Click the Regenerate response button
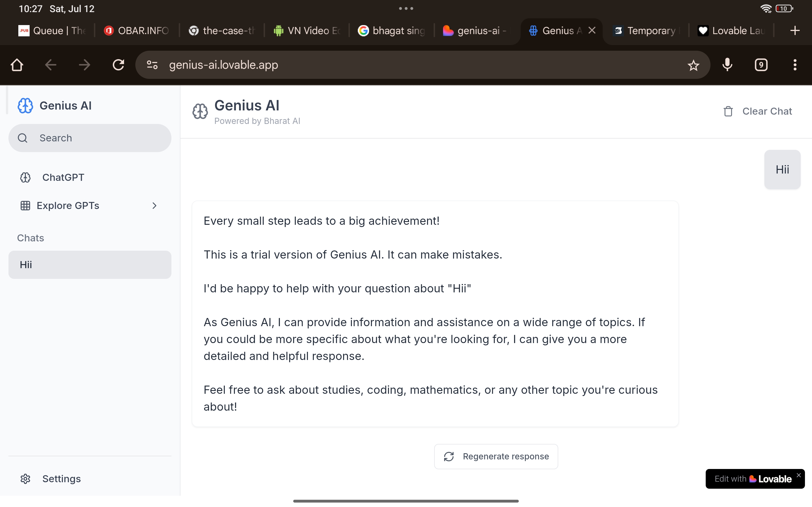The image size is (812, 507). [x=496, y=456]
